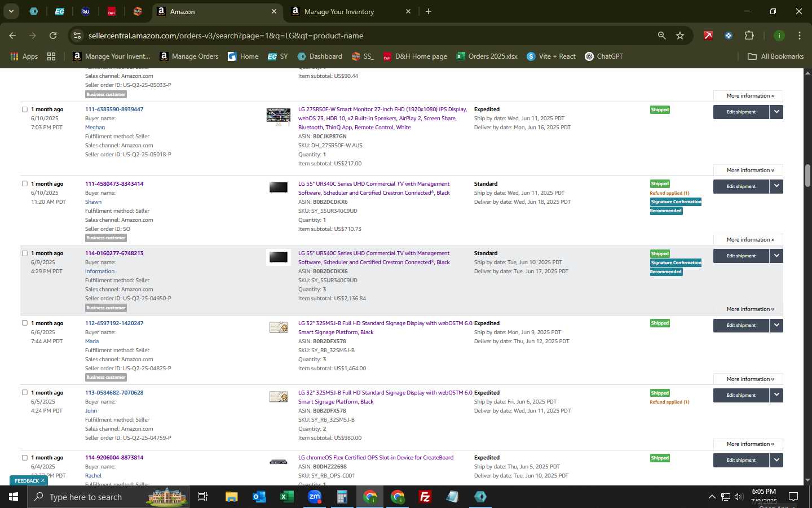Image resolution: width=812 pixels, height=508 pixels.
Task: Open the D&H Home page bookmark
Action: click(415, 56)
